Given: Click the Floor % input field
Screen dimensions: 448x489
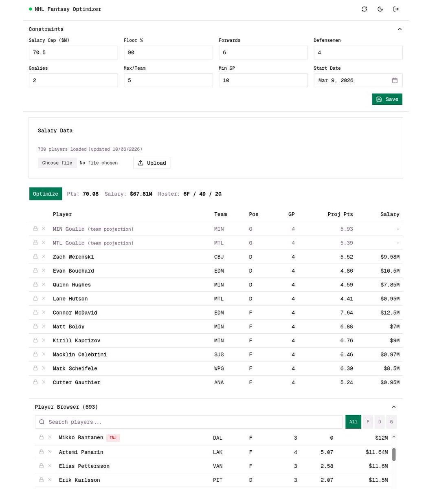Looking at the screenshot, I should 168,52.
